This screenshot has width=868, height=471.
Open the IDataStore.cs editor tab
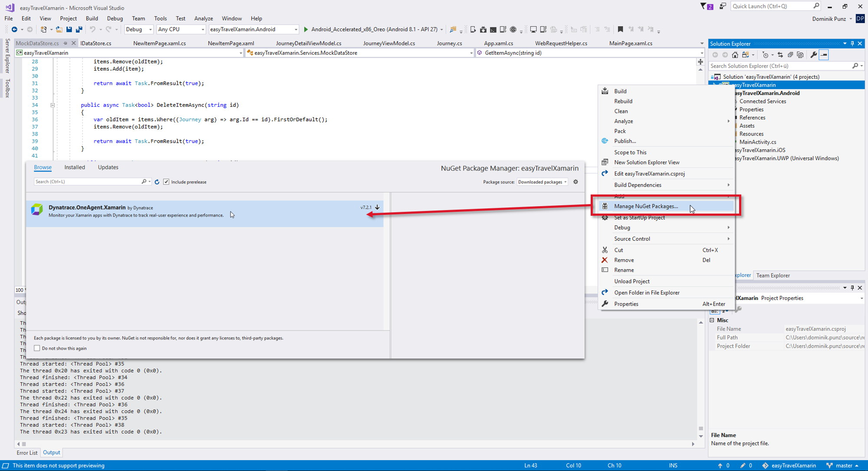pos(96,43)
